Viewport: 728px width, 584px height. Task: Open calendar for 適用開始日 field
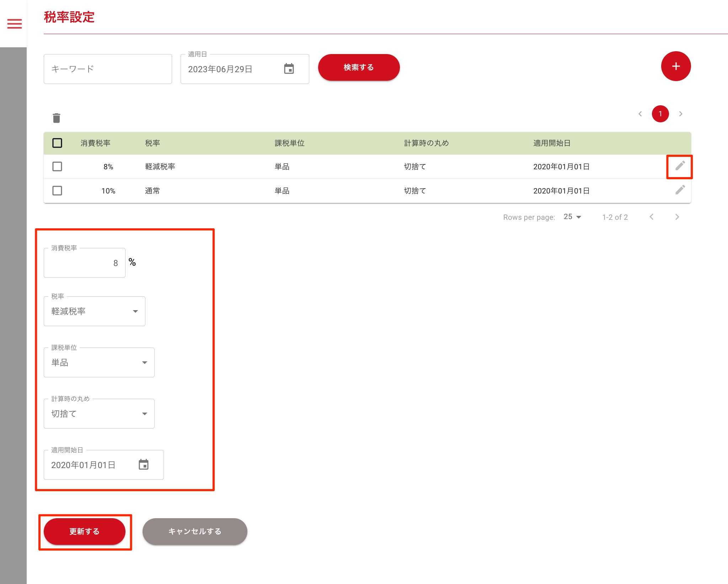point(144,464)
